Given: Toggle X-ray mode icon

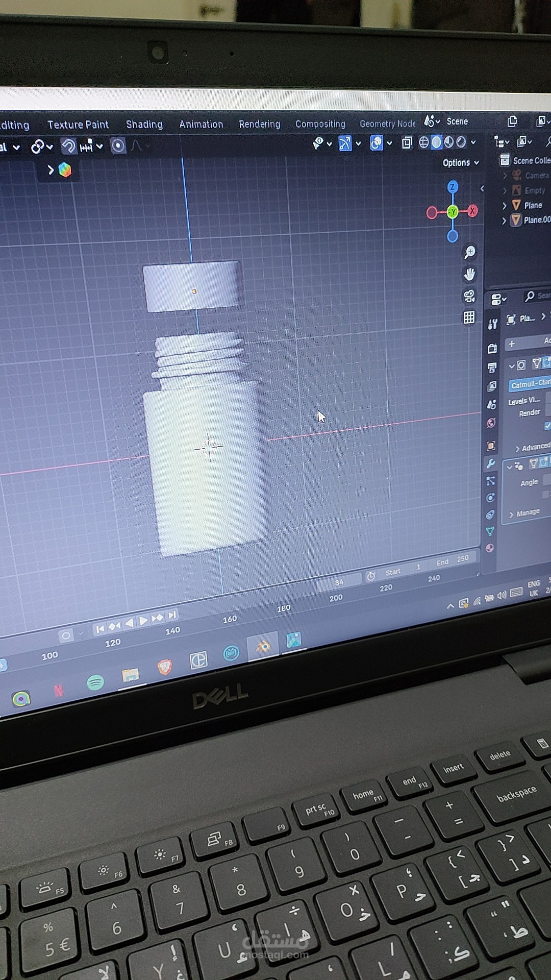Looking at the screenshot, I should tap(407, 142).
